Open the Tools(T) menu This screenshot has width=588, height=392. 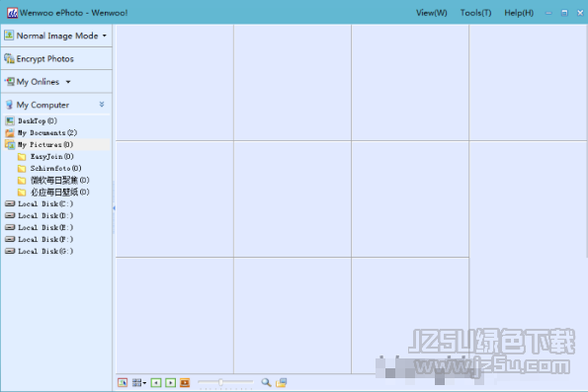pyautogui.click(x=475, y=13)
